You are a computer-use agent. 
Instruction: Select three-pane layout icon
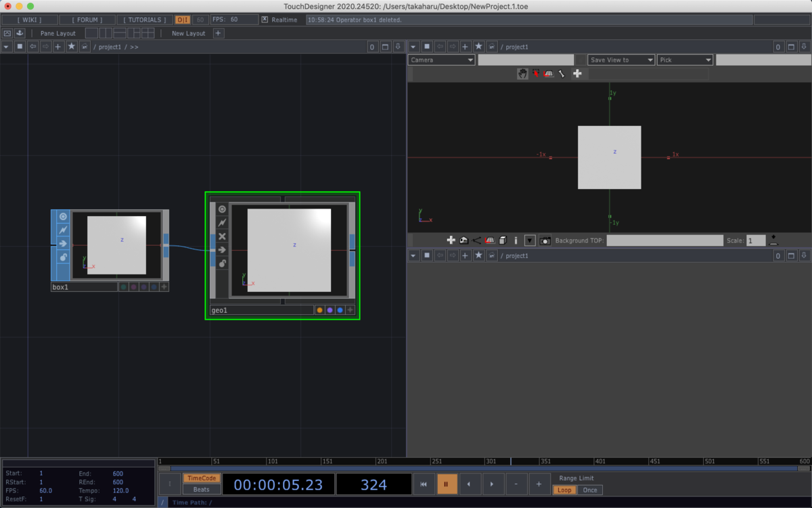(x=134, y=33)
